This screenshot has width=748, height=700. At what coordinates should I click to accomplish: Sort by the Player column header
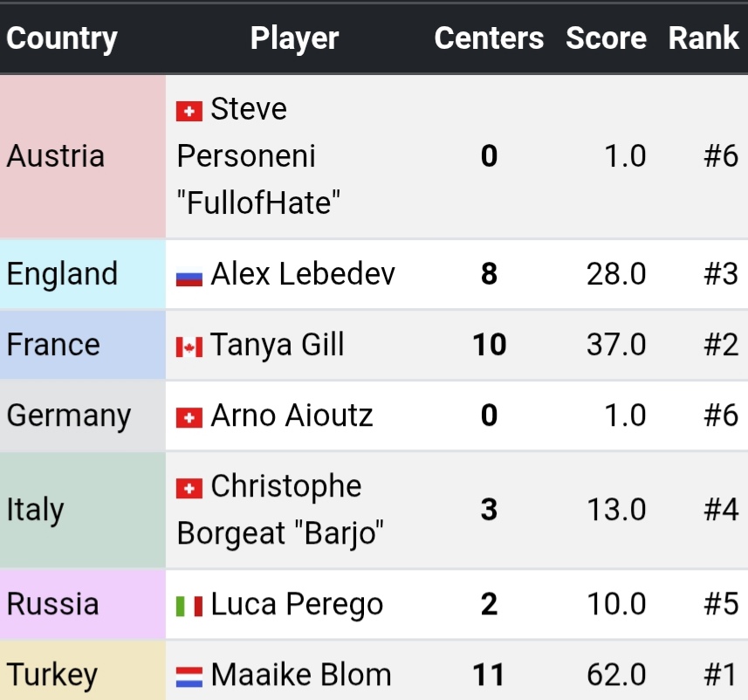[x=294, y=38]
